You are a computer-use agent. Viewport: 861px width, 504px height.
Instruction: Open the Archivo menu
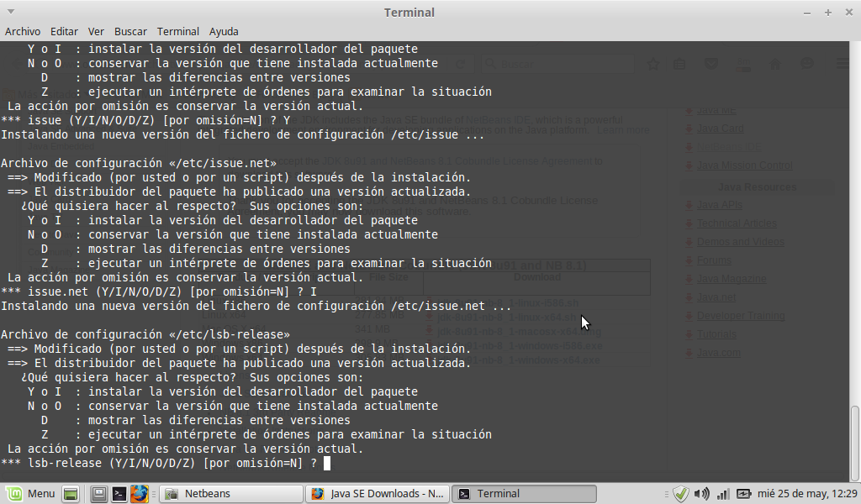pos(23,31)
